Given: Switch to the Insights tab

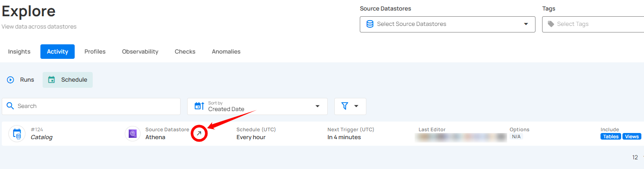Looking at the screenshot, I should point(19,51).
